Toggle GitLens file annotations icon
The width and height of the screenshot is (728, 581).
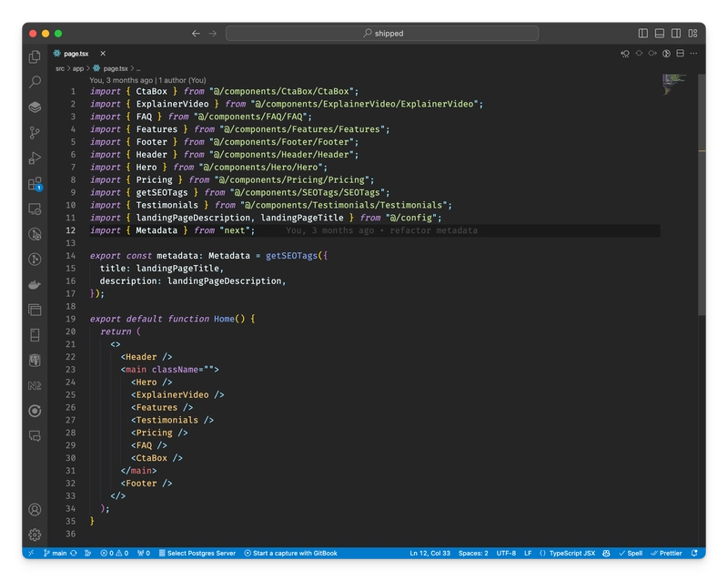[x=666, y=54]
